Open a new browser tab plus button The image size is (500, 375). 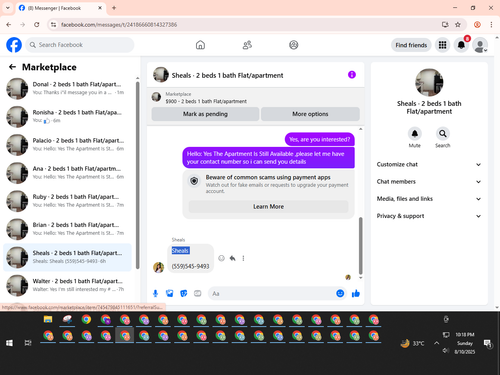[114, 8]
